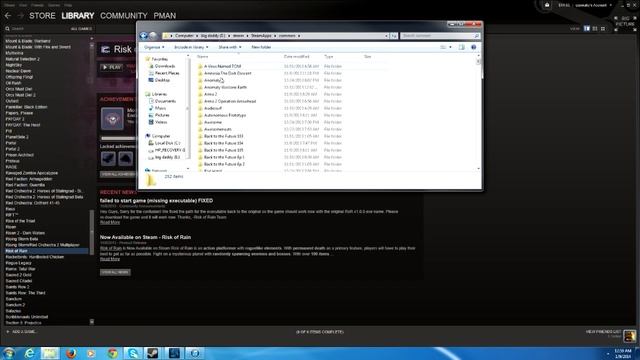
Task: Click the first locked achievement icon
Action: 108,158
